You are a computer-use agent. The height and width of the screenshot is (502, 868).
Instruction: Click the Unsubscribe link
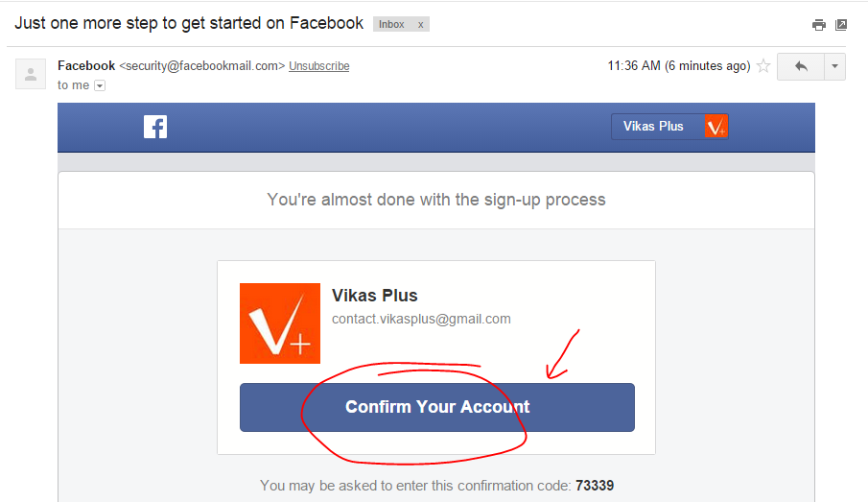tap(318, 66)
